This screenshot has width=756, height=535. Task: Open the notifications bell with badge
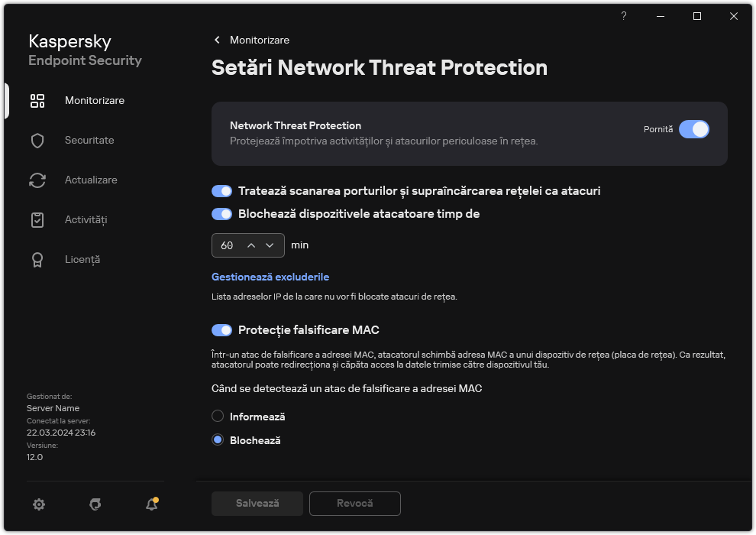(x=151, y=504)
